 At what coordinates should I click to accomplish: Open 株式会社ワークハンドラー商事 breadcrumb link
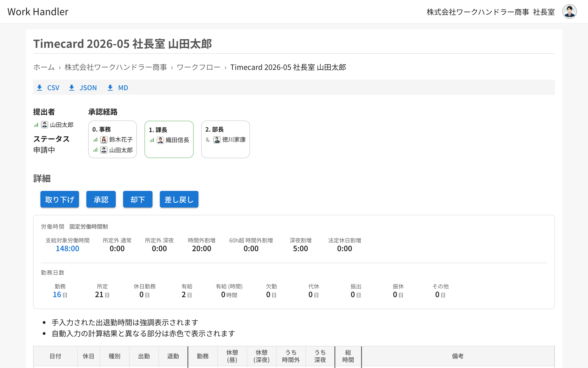[x=116, y=67]
